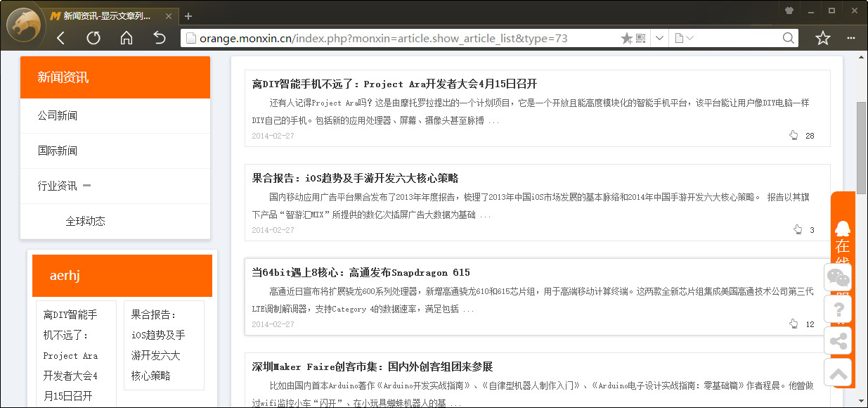Open sidebar card 果合报告 iOS趋势

[164, 345]
